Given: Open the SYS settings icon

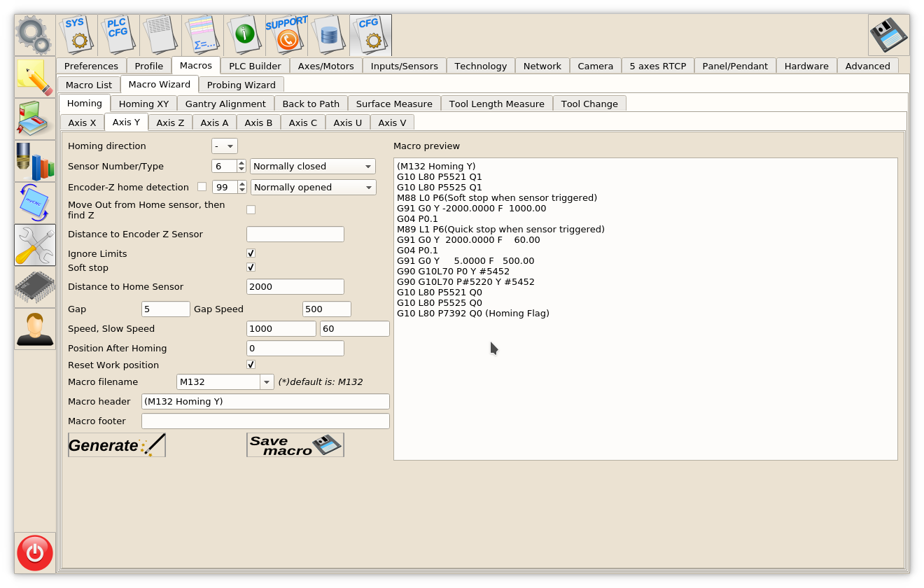Looking at the screenshot, I should (x=76, y=35).
